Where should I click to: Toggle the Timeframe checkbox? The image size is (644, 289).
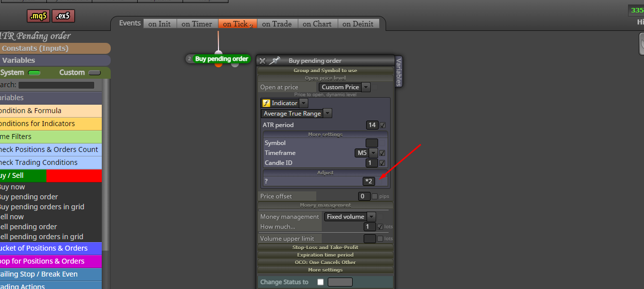pyautogui.click(x=382, y=153)
